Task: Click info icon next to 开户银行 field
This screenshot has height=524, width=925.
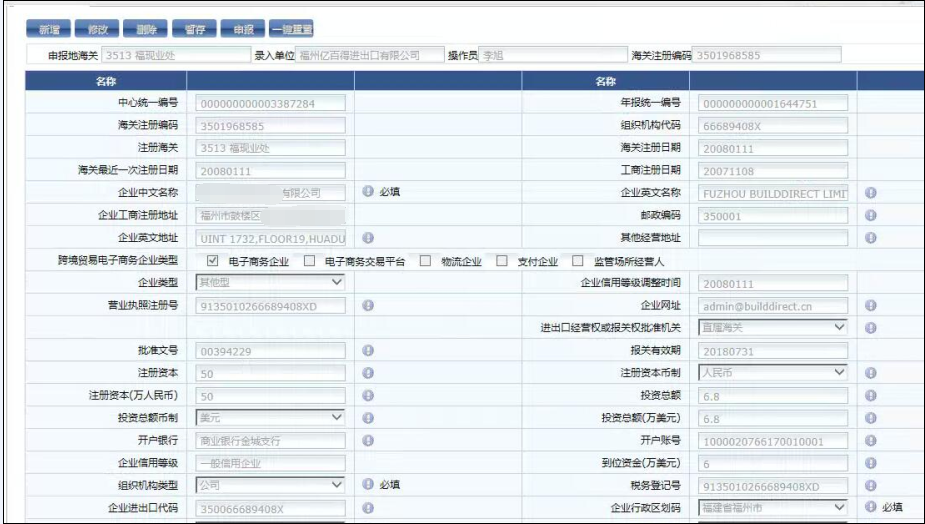Action: 367,440
